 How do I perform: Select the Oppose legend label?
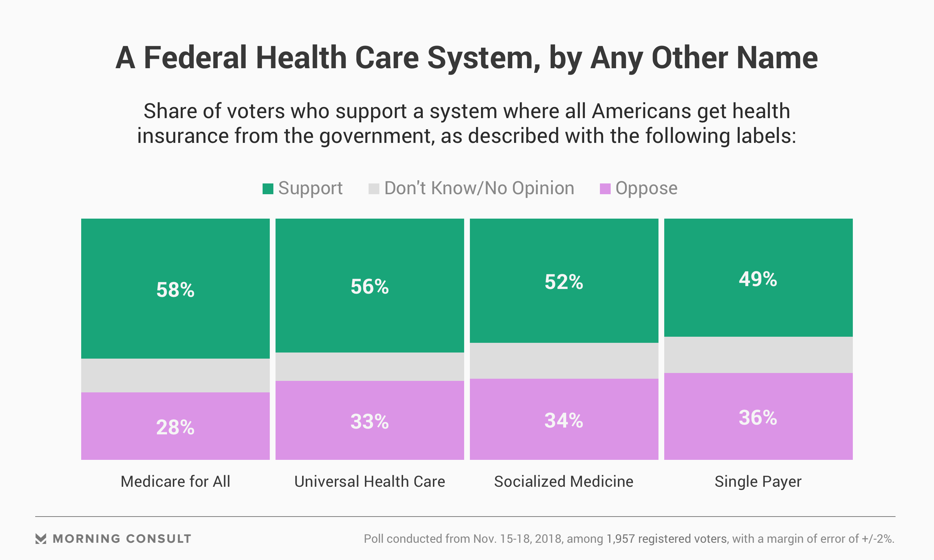pyautogui.click(x=646, y=188)
